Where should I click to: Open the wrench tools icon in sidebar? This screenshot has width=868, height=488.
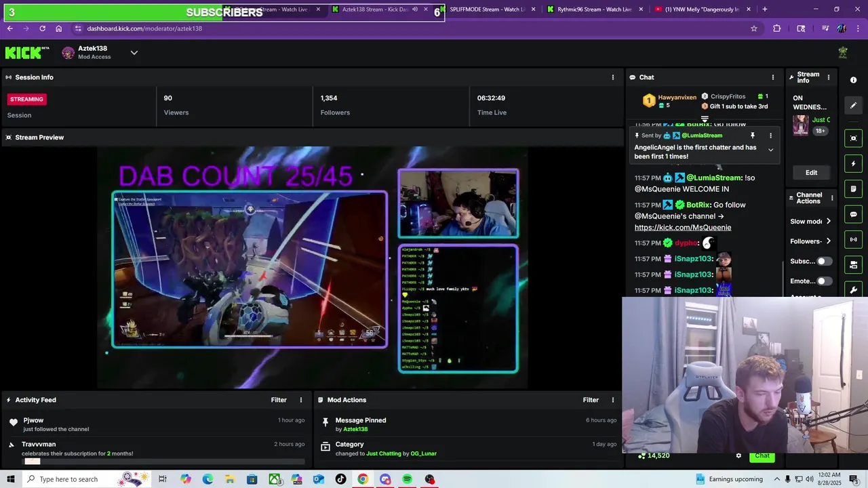pos(853,290)
